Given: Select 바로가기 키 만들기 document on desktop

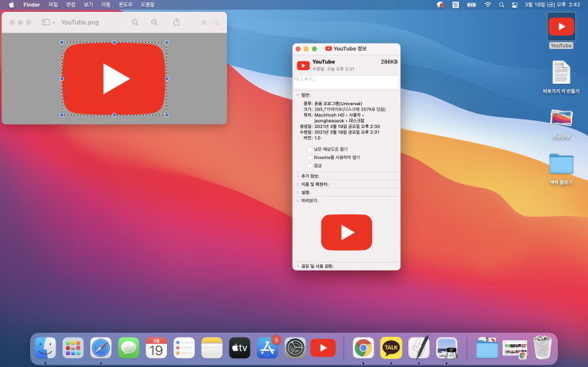Looking at the screenshot, I should [x=561, y=72].
